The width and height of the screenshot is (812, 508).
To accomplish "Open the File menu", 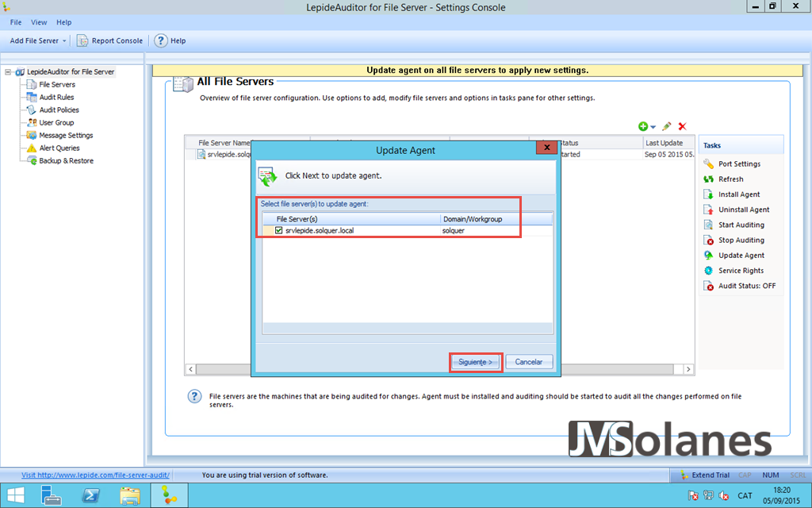I will [x=16, y=22].
